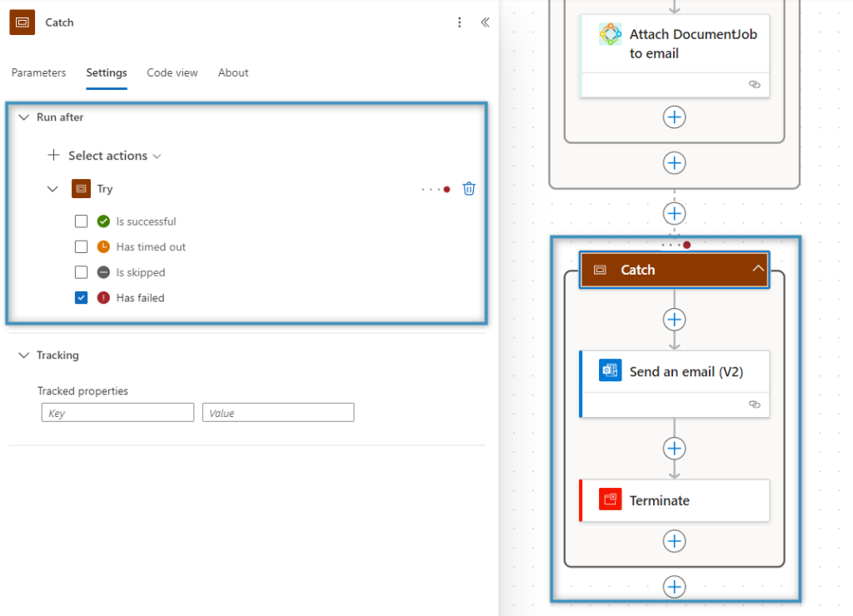
Task: Add action below Terminate inside Catch
Action: coord(674,541)
